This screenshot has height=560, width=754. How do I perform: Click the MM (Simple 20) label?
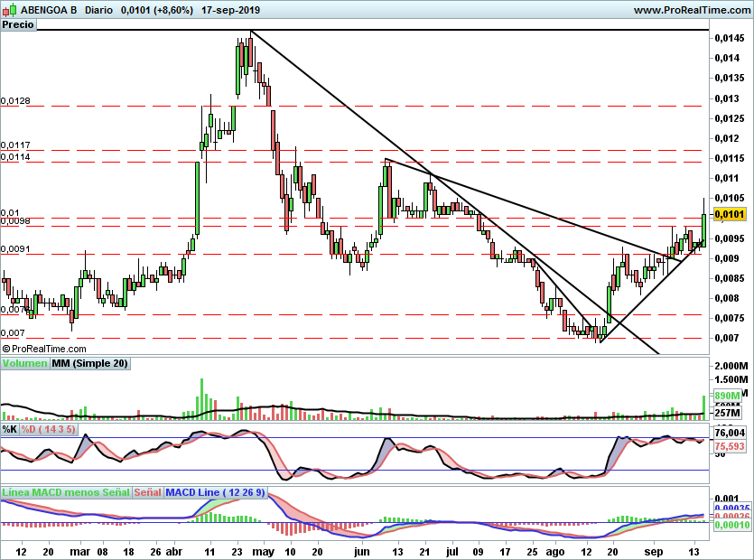pos(89,363)
